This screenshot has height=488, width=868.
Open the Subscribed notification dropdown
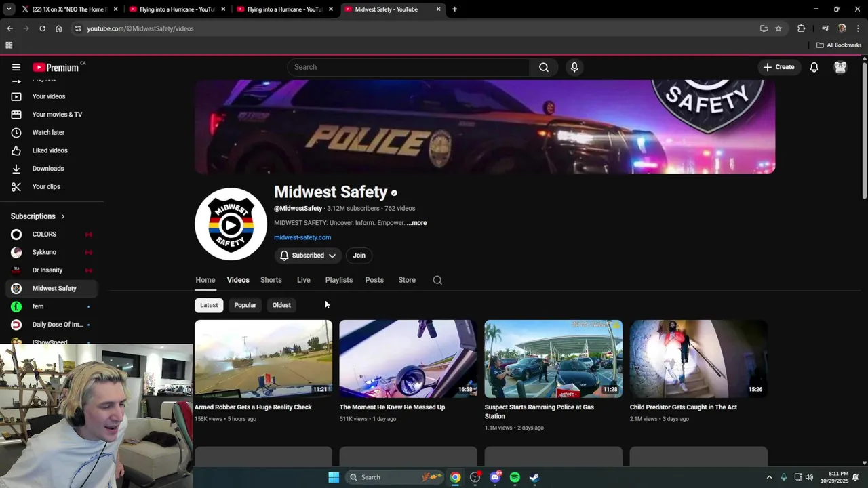pyautogui.click(x=308, y=256)
